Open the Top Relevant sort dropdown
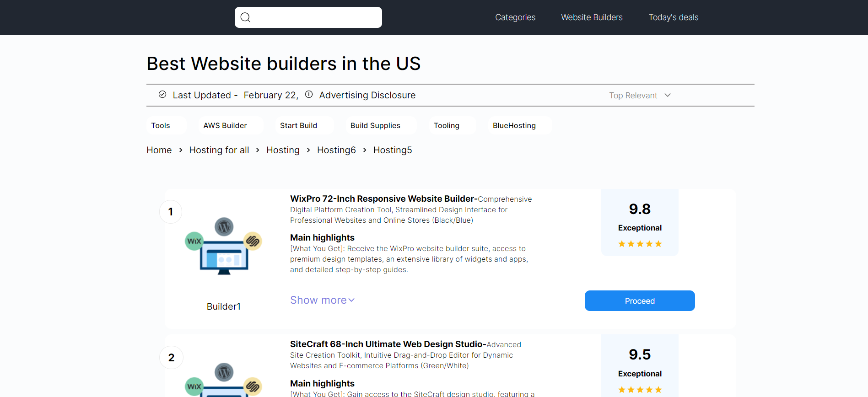 640,95
